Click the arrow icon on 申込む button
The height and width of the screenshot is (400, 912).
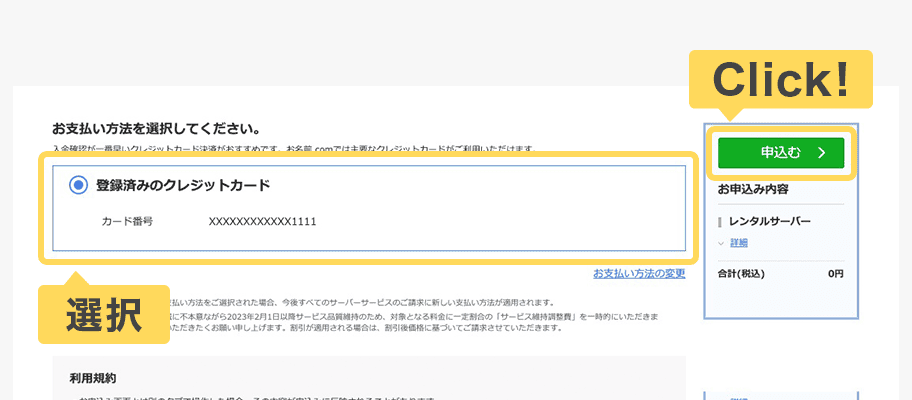[821, 153]
